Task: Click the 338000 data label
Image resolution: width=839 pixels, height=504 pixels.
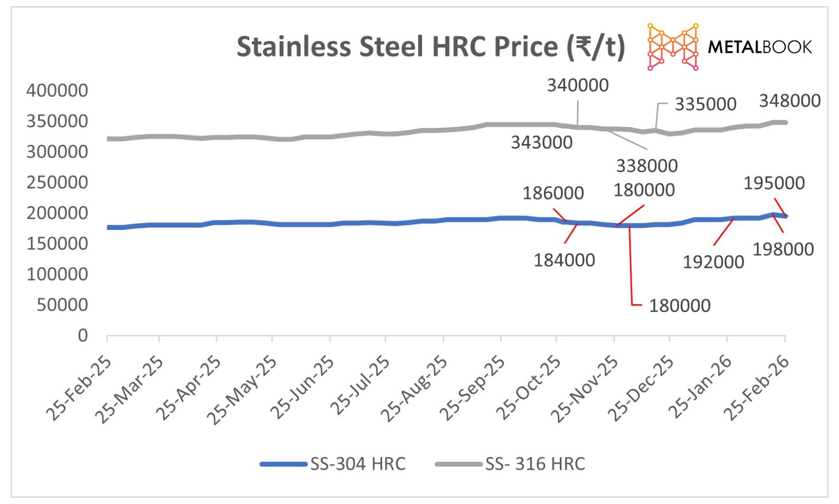Action: pos(647,165)
